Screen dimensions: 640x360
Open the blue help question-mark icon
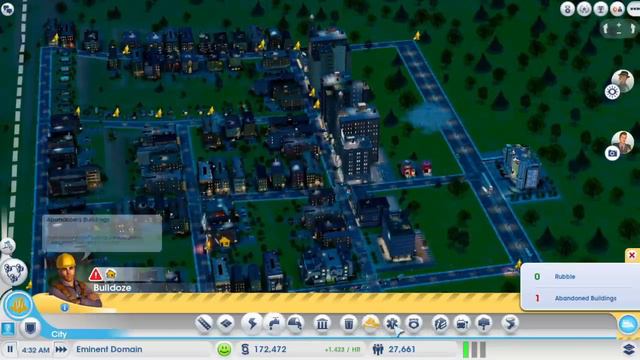point(7,329)
